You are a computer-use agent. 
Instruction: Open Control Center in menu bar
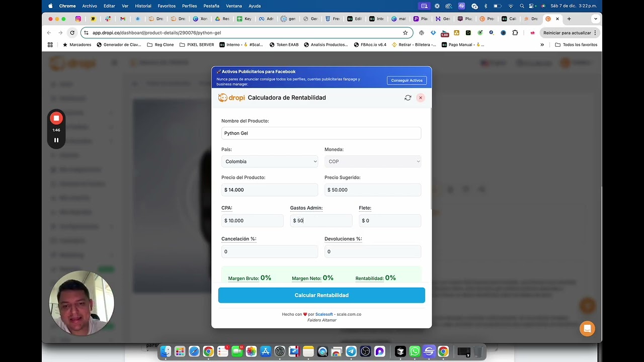(532, 6)
